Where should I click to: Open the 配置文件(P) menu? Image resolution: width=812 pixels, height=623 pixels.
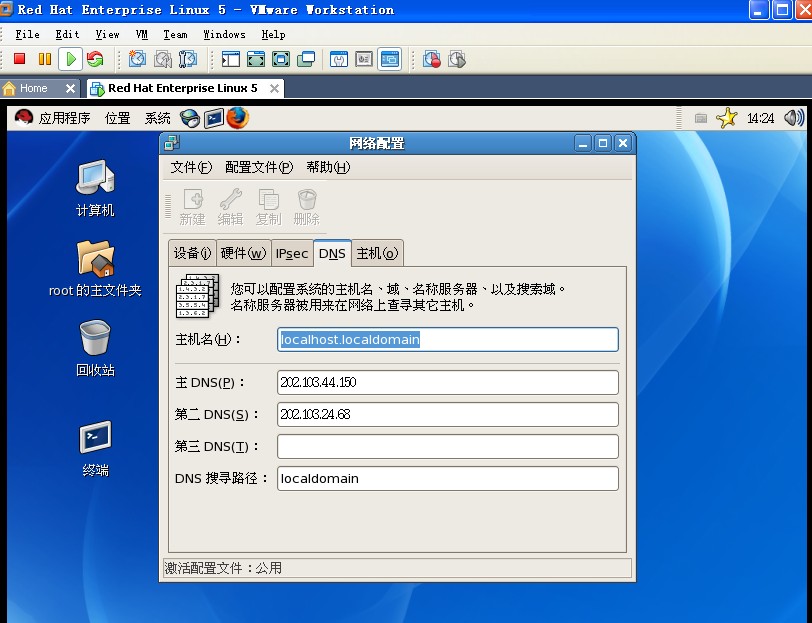(259, 167)
